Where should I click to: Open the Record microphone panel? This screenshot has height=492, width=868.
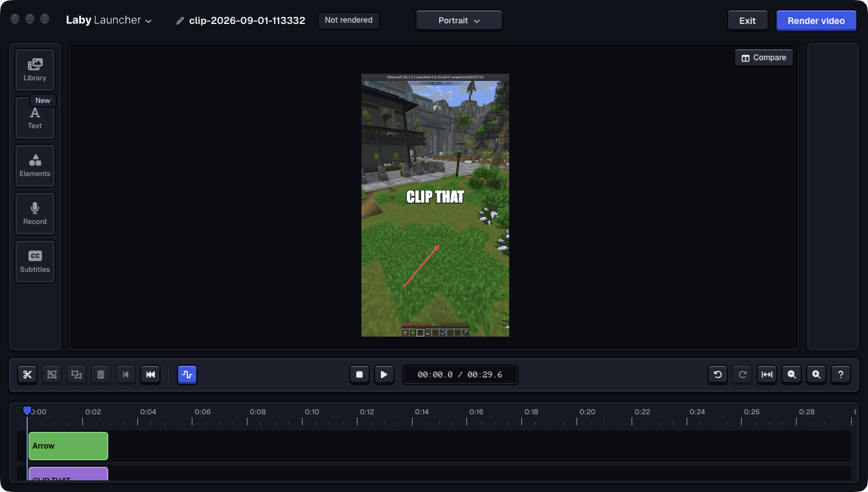pos(35,214)
